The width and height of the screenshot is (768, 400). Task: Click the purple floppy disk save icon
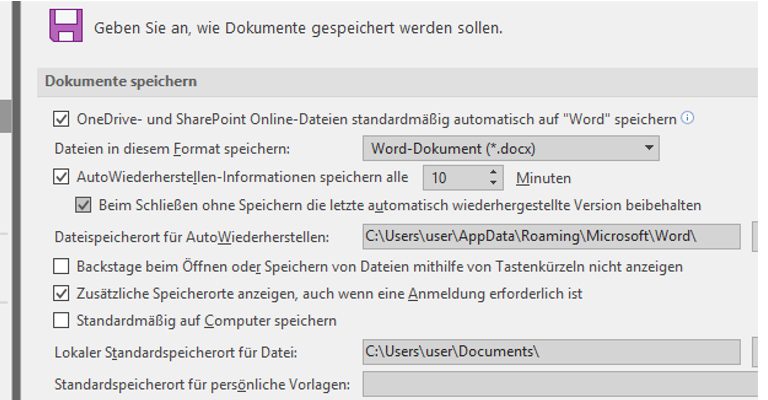(66, 25)
